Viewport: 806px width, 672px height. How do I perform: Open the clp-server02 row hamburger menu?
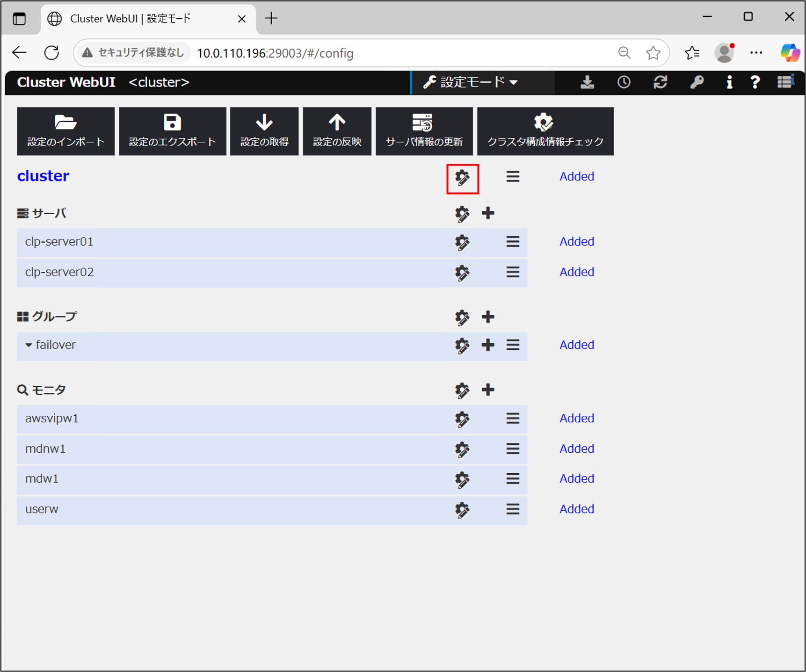(513, 272)
